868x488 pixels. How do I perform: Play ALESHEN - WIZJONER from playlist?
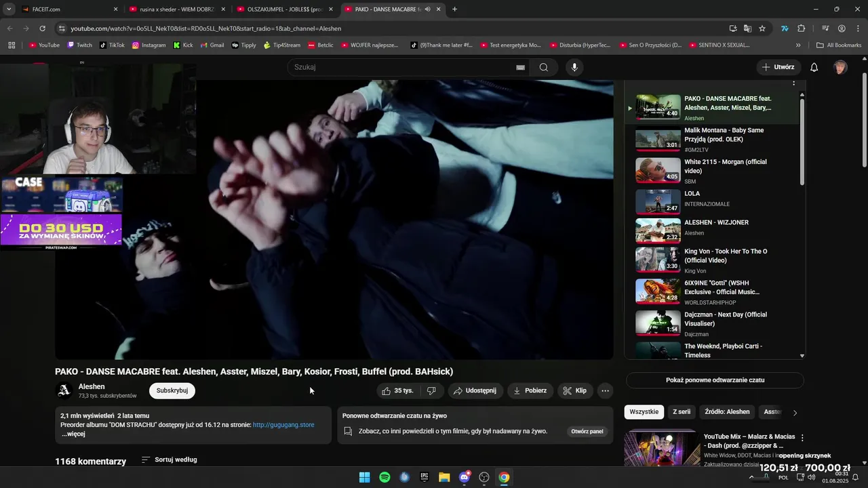[716, 230]
